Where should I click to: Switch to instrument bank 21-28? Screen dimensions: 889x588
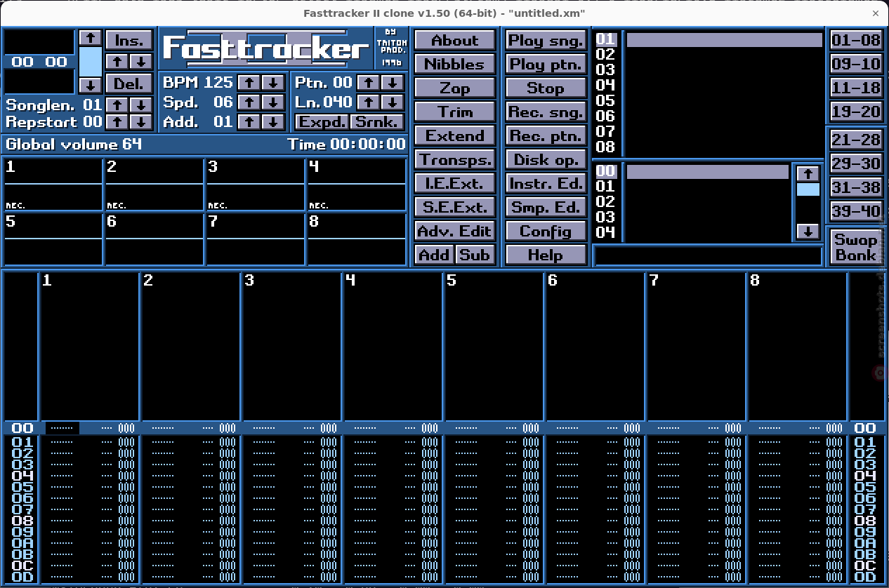coord(855,140)
